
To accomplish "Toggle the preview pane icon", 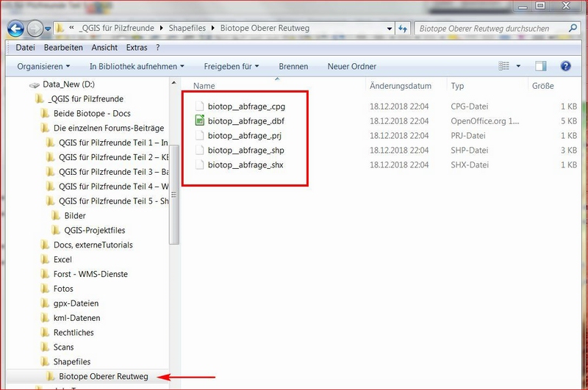I will tap(541, 66).
